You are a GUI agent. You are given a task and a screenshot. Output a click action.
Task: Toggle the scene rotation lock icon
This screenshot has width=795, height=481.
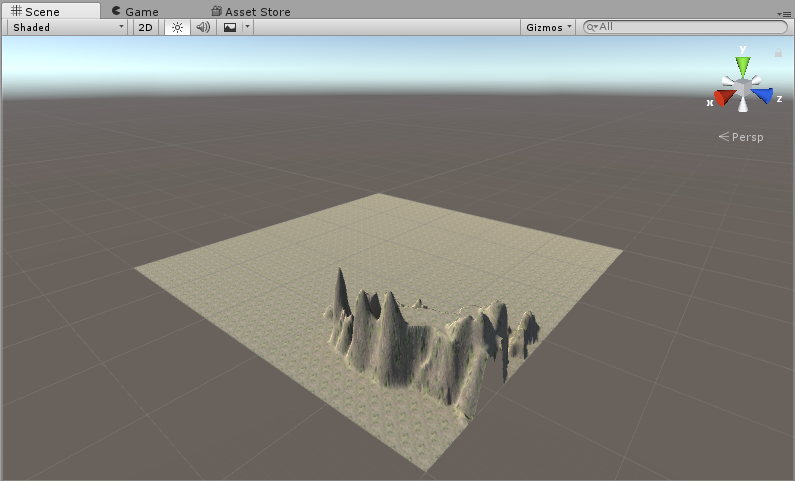779,52
